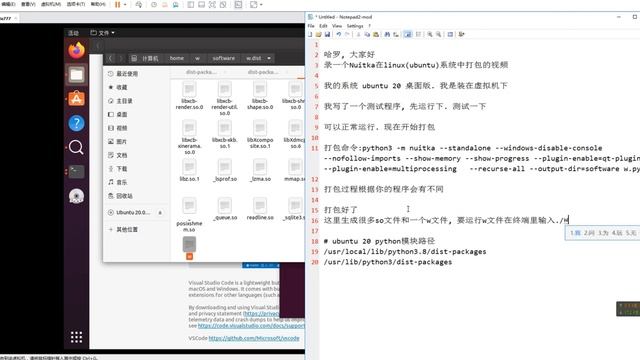Click 计算机 breadcrumb in Files path bar
Viewport: 640px width, 360px height.
pos(146,58)
